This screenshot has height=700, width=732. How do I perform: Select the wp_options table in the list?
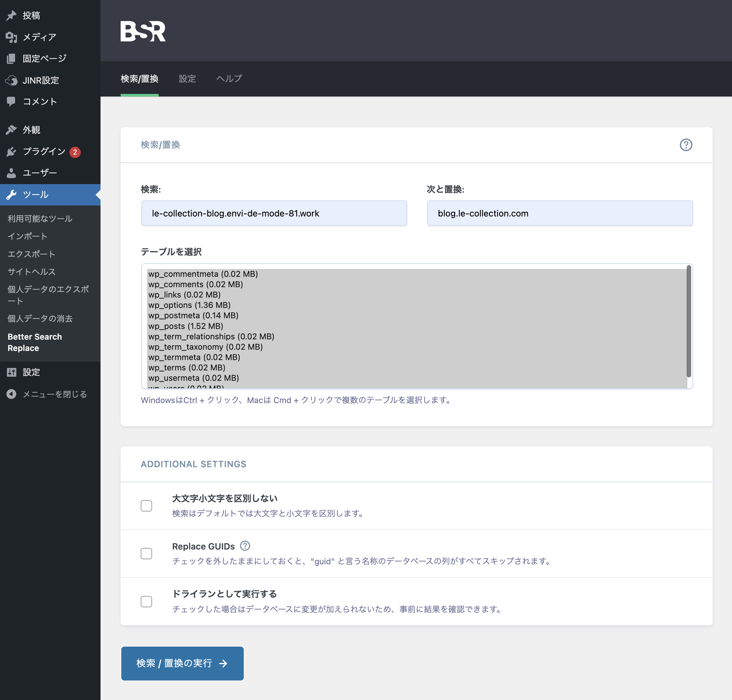coord(189,305)
